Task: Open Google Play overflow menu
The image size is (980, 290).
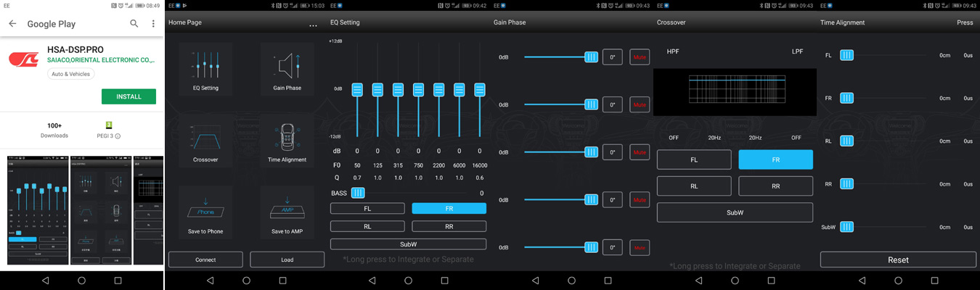Action: click(153, 24)
